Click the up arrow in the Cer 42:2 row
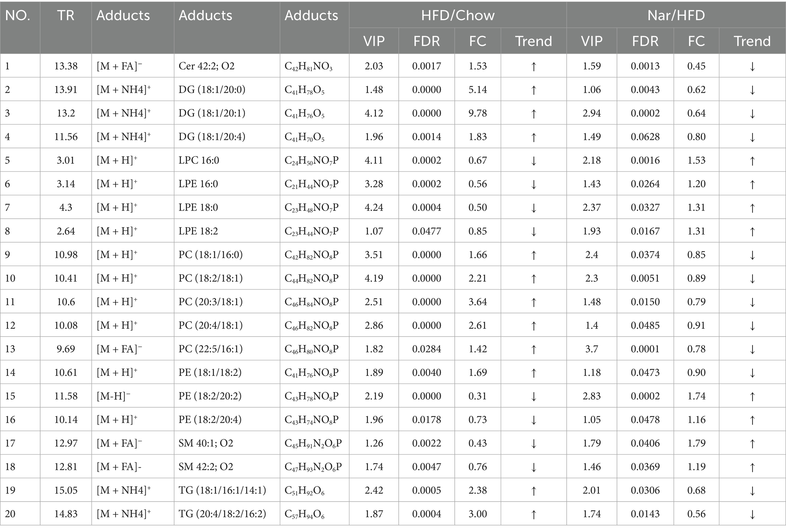The image size is (786, 532). click(534, 66)
